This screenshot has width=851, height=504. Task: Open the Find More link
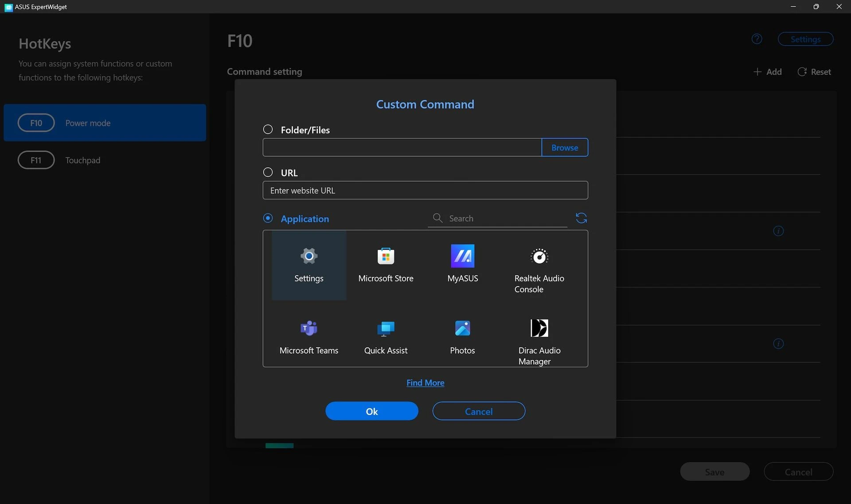[425, 383]
